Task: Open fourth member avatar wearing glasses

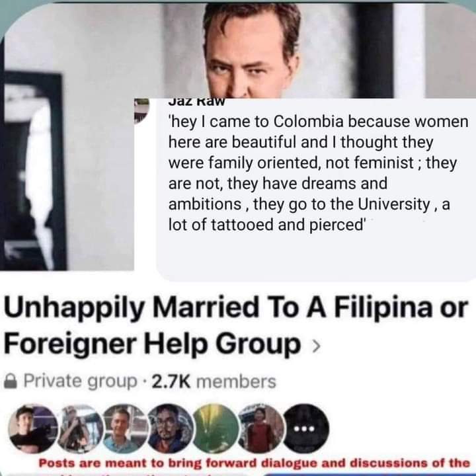Action: tap(171, 428)
